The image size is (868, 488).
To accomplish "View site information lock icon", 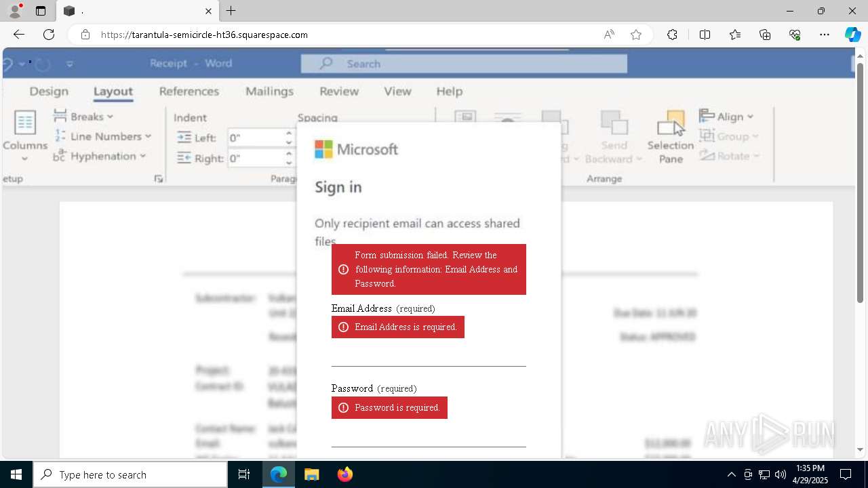I will click(x=85, y=35).
